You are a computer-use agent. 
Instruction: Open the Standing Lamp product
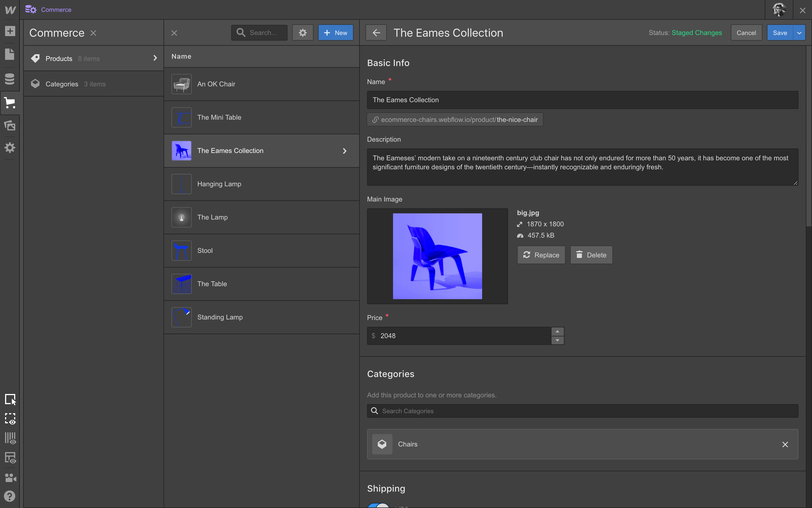click(261, 317)
